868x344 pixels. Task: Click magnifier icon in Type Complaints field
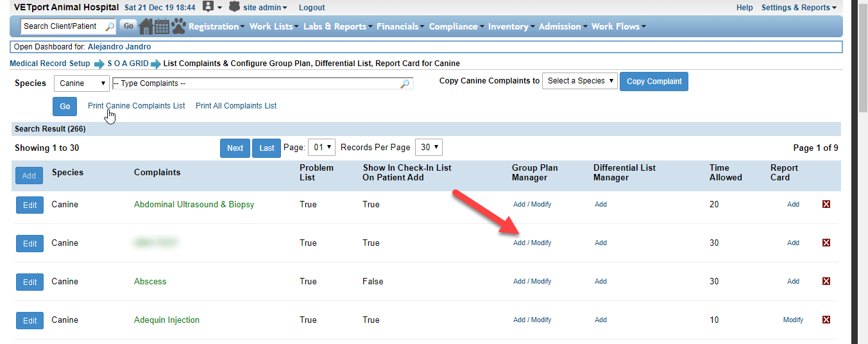tap(405, 83)
